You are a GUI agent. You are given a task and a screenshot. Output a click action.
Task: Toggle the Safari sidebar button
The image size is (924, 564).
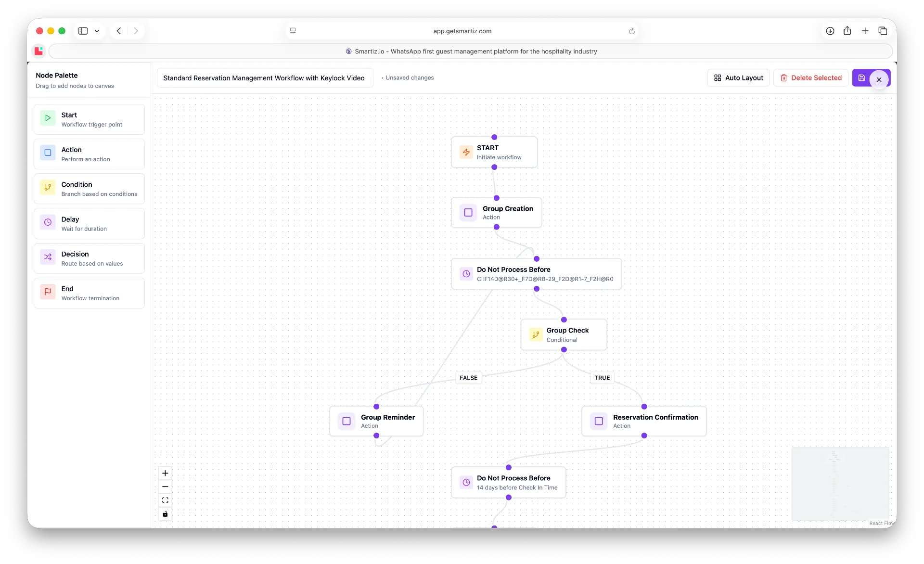[83, 31]
